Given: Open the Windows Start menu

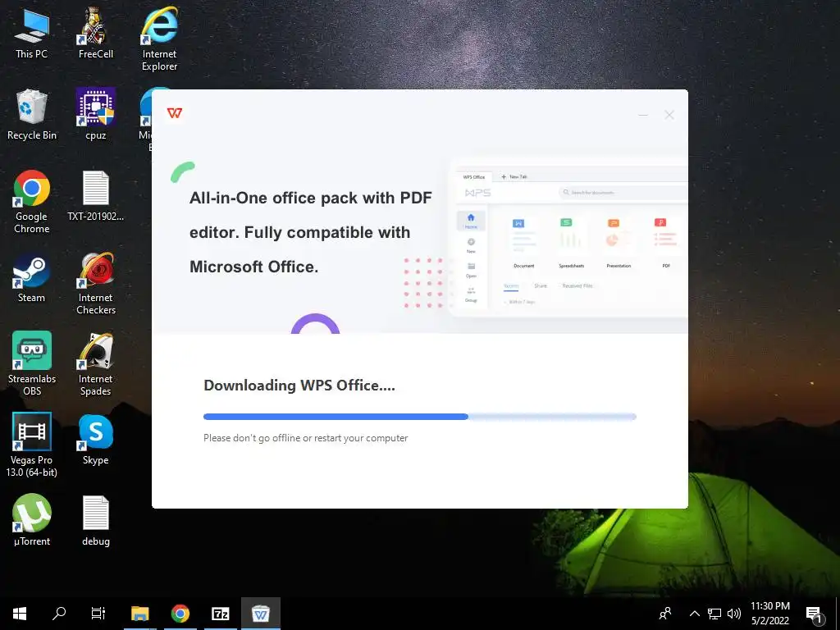Looking at the screenshot, I should point(20,614).
